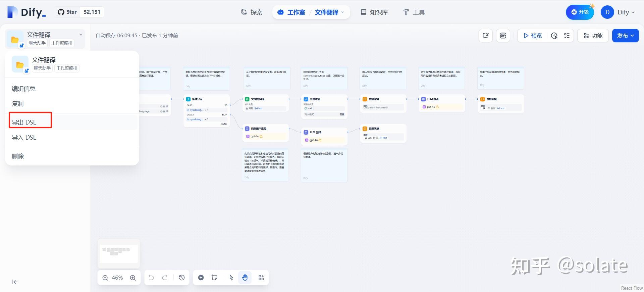Go to the 知识库 tab

[374, 12]
